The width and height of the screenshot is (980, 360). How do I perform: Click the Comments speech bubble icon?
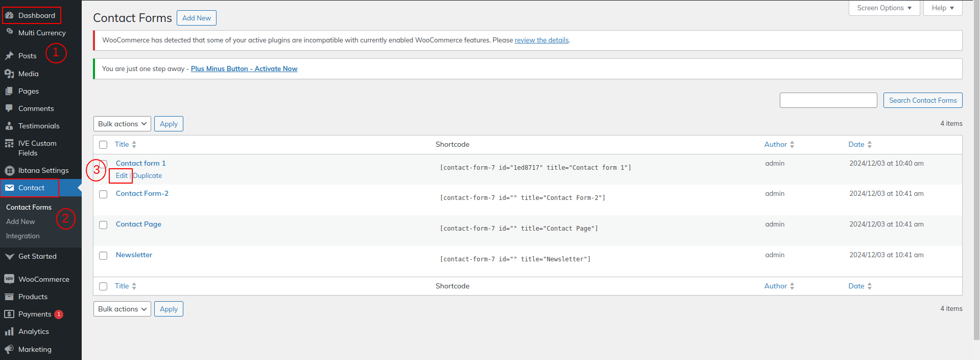[x=9, y=108]
